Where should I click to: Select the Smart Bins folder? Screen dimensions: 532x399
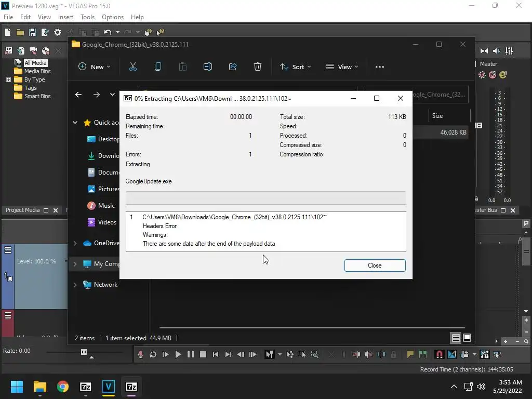pyautogui.click(x=37, y=96)
